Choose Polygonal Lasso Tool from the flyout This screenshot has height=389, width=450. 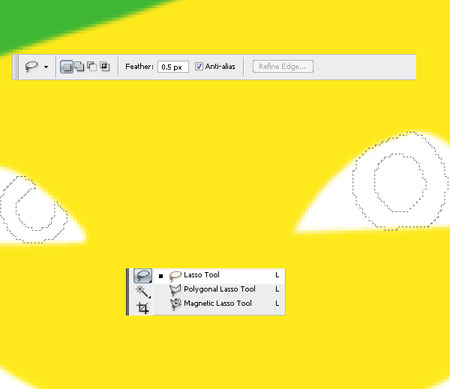[219, 289]
